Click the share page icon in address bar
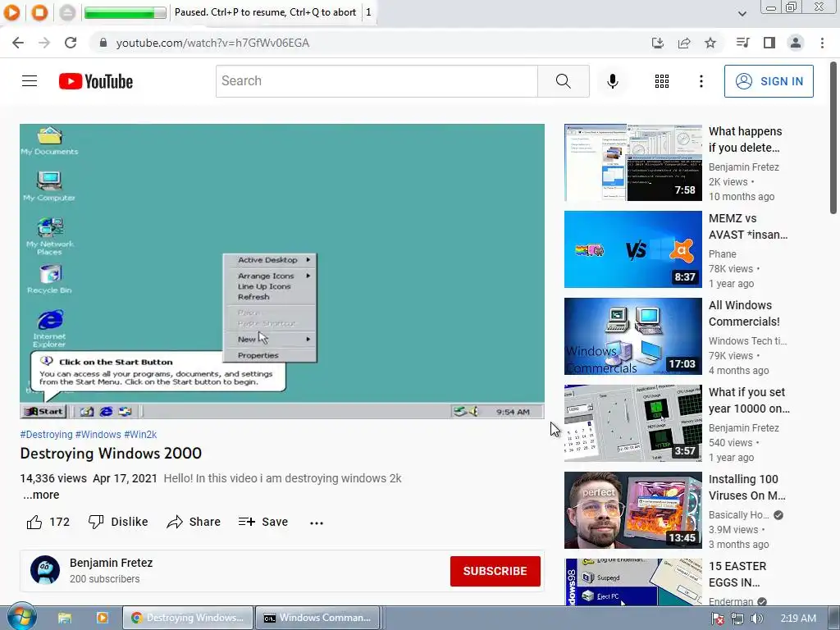The height and width of the screenshot is (630, 840). (x=684, y=43)
